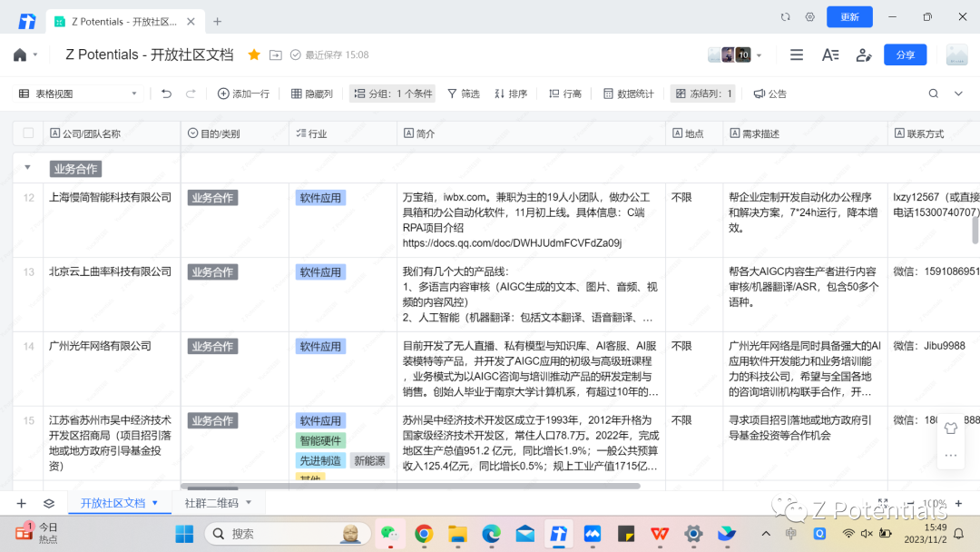Switch to the 社群二维码 sheet tab
The height and width of the screenshot is (552, 980).
tap(218, 503)
